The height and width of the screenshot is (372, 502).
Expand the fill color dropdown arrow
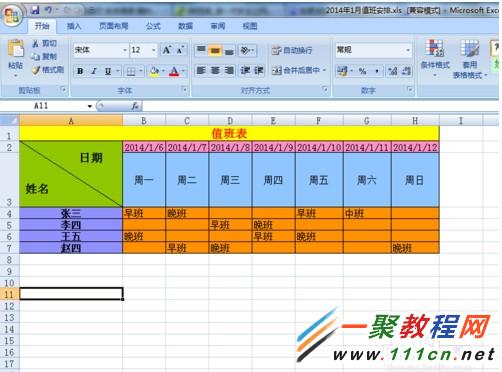(x=163, y=71)
